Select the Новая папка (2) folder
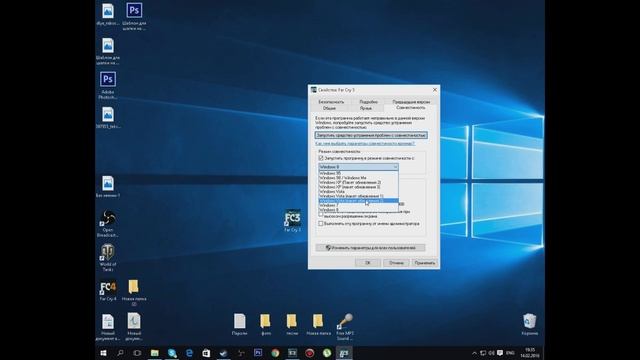This screenshot has width=640, height=360. (133, 293)
